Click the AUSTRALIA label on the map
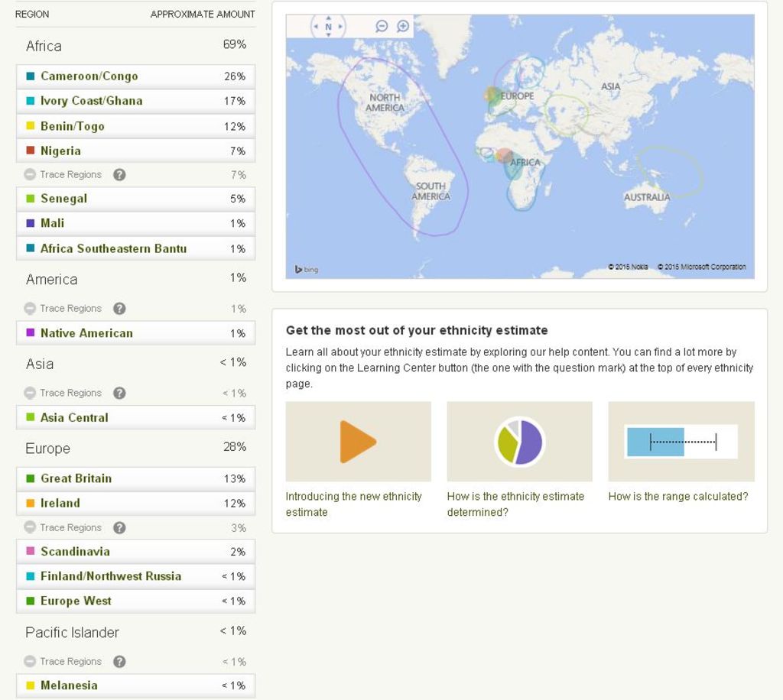This screenshot has height=700, width=783. tap(647, 197)
